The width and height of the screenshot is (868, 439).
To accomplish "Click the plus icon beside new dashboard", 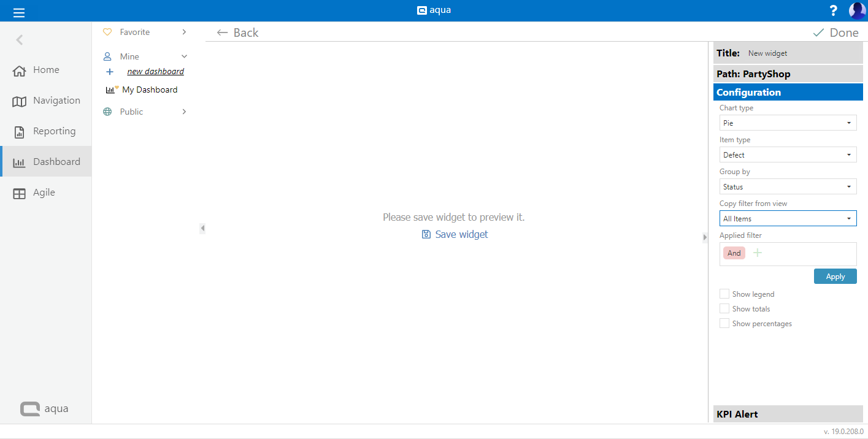I will (110, 72).
